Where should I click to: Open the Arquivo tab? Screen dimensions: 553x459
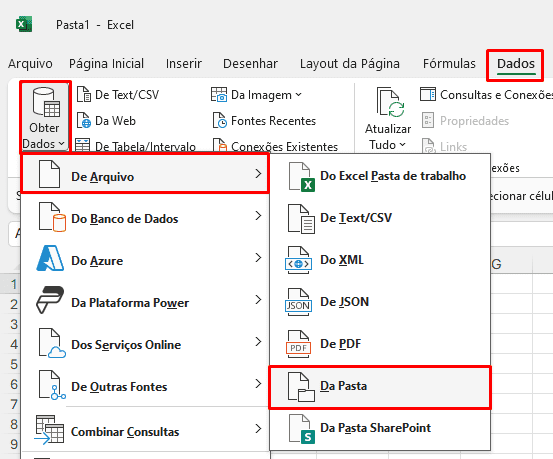coord(30,64)
